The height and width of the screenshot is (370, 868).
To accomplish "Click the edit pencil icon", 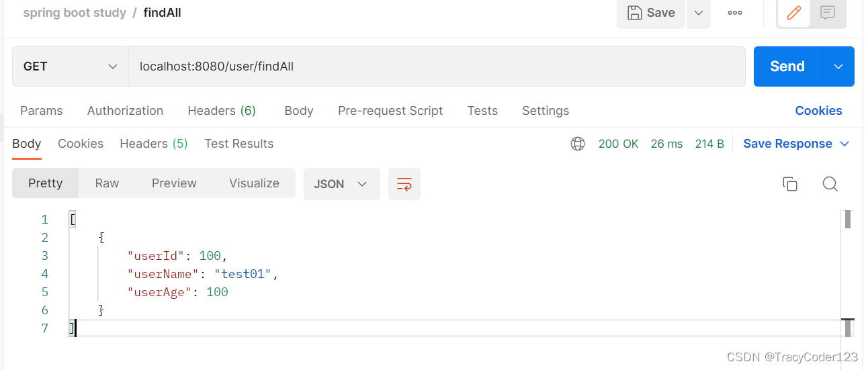I will pos(793,13).
